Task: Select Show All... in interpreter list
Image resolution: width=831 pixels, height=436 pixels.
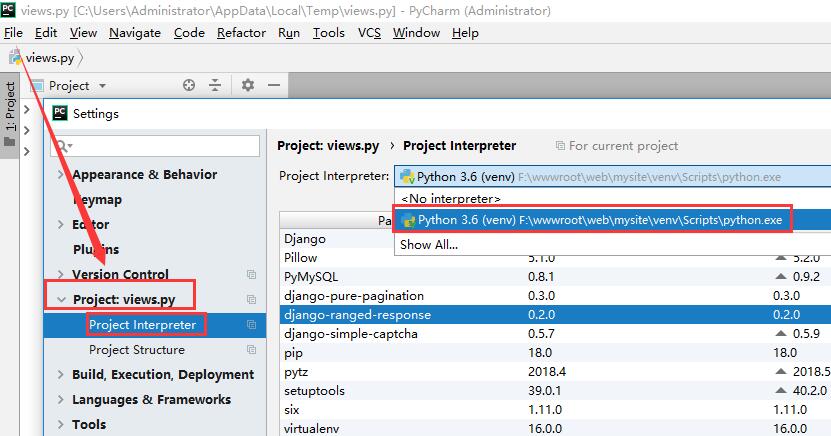Action: (x=429, y=245)
